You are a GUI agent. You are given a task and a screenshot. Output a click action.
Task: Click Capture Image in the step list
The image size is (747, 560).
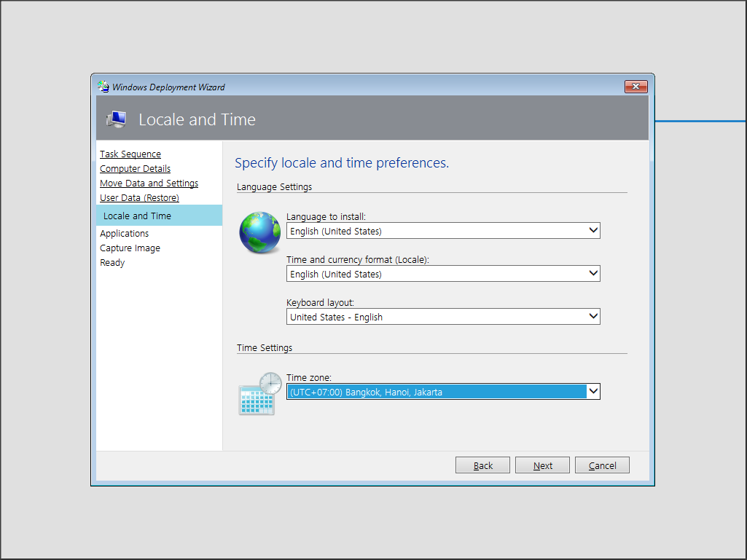pos(130,248)
